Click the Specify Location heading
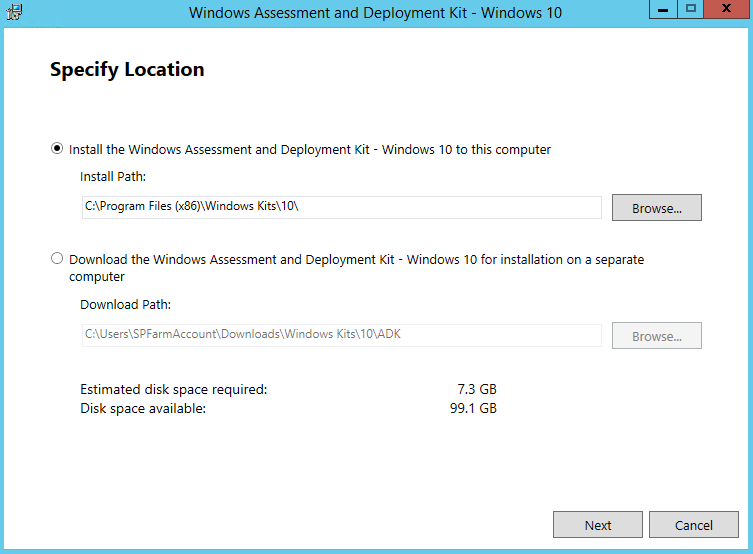The width and height of the screenshot is (753, 554). (x=127, y=70)
